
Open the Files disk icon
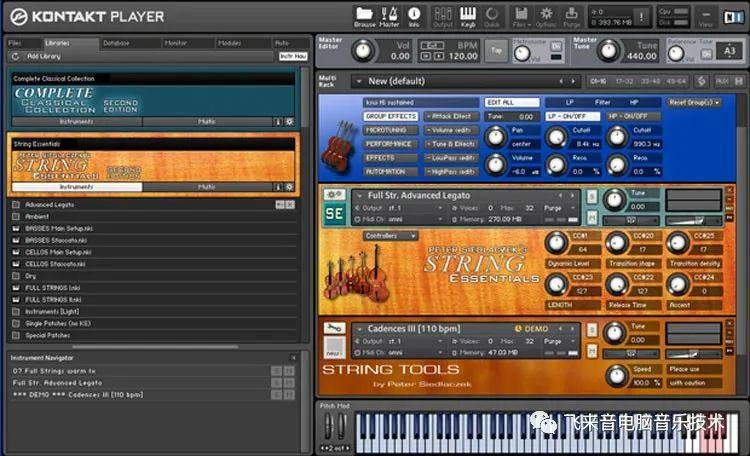click(521, 17)
